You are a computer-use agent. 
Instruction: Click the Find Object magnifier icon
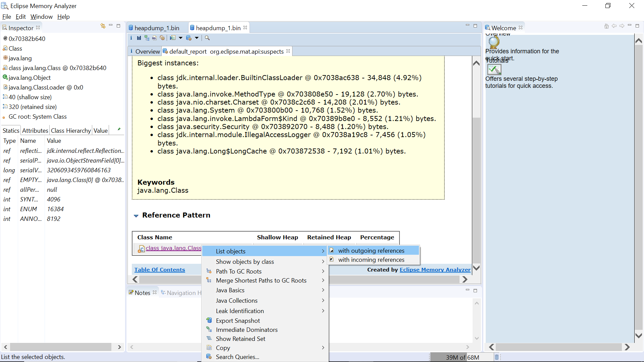tap(207, 38)
